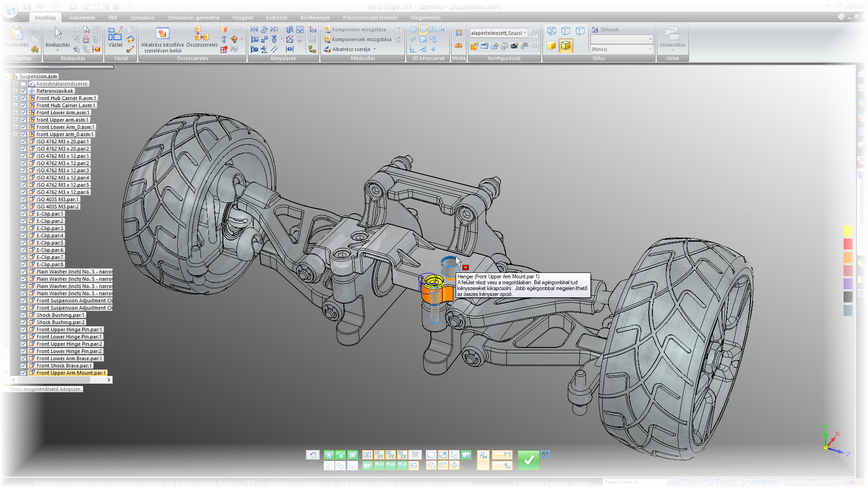The image size is (868, 488).
Task: Start the Összeszerelés assemble command
Action: (x=202, y=37)
